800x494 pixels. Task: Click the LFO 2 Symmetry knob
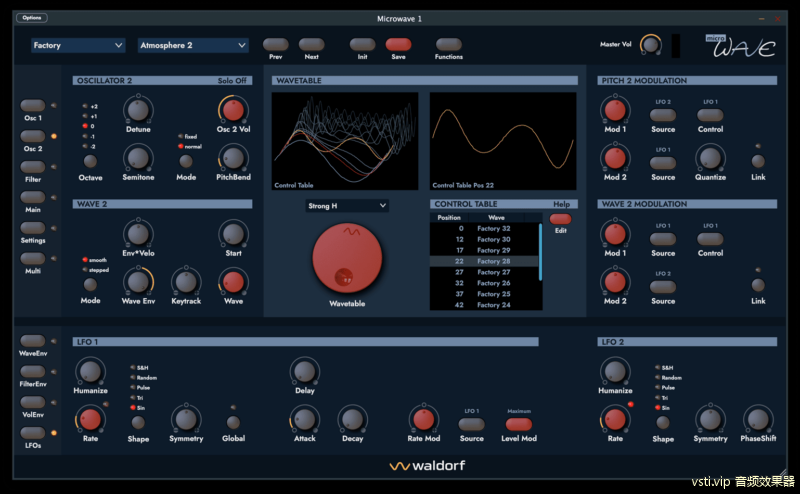coord(710,419)
